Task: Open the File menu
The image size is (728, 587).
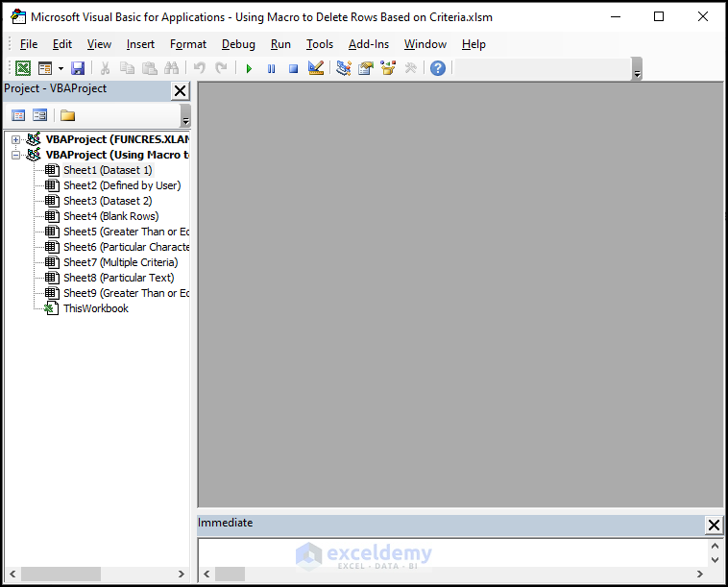Action: click(x=28, y=44)
